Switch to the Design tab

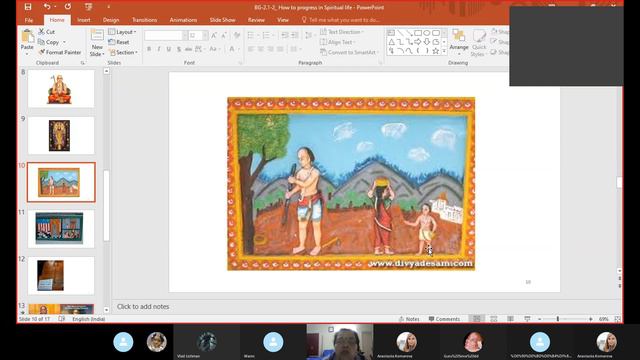[111, 20]
